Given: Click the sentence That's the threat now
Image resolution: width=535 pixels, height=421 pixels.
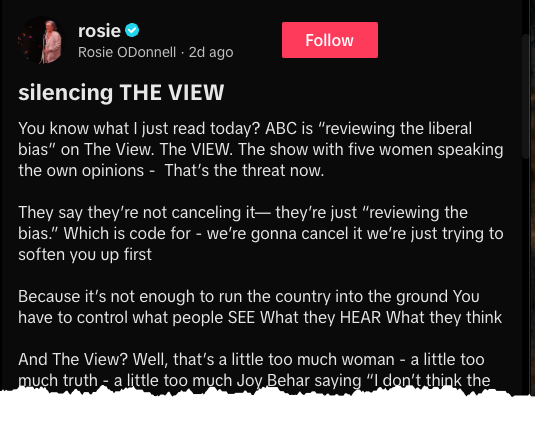Looking at the screenshot, I should pyautogui.click(x=244, y=171).
